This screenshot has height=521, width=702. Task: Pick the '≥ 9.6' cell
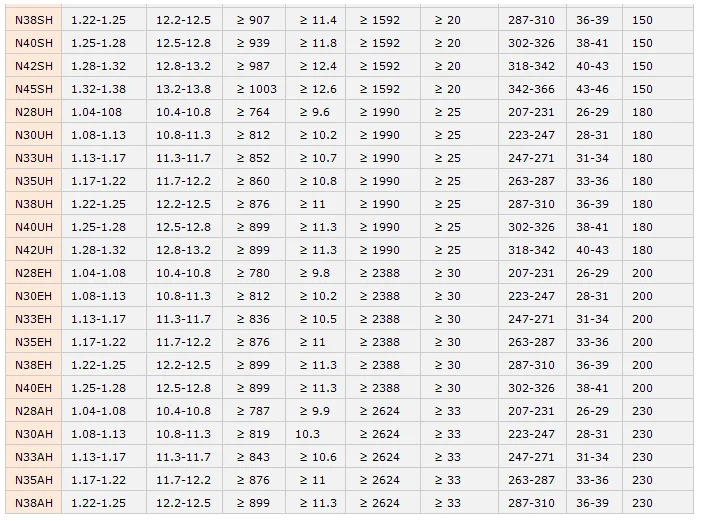316,112
